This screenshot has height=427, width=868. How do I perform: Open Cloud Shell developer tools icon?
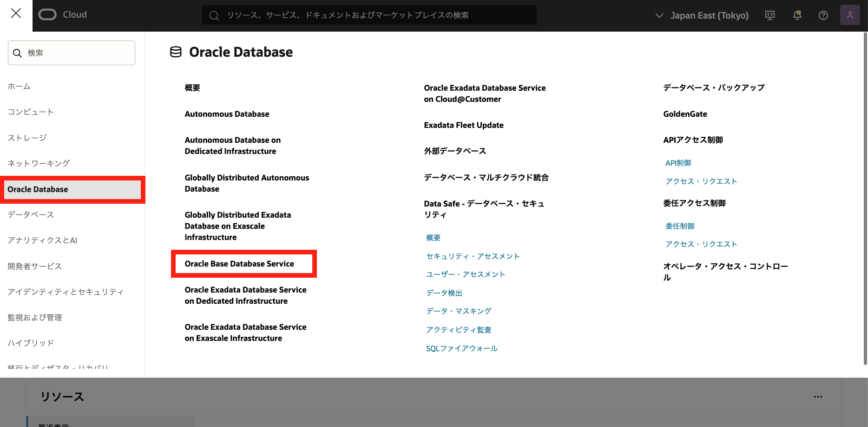click(770, 15)
